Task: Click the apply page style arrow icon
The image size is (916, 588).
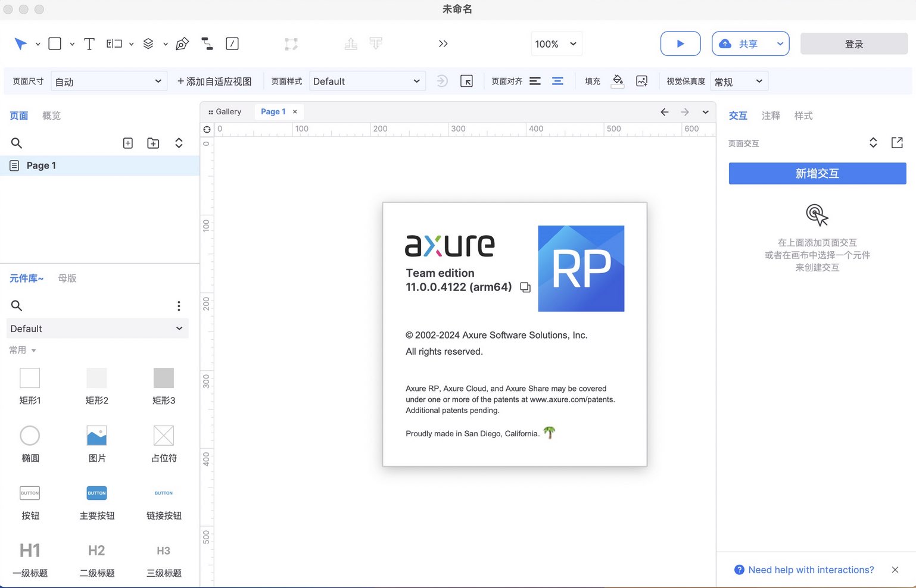Action: point(442,81)
